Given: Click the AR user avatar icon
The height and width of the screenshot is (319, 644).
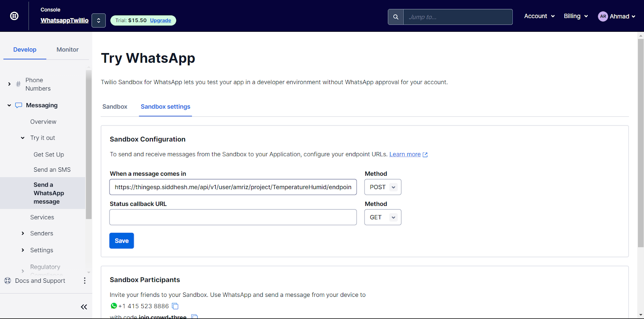Looking at the screenshot, I should tap(603, 16).
